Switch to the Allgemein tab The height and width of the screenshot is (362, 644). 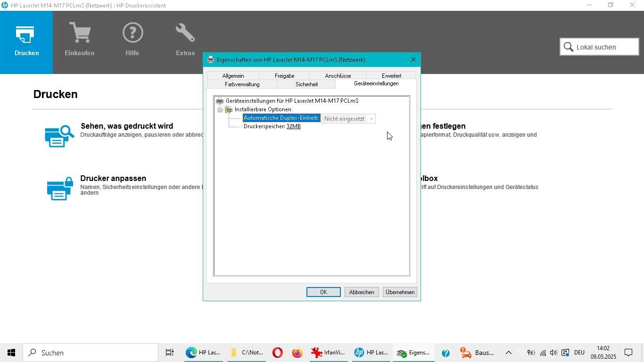pyautogui.click(x=233, y=76)
